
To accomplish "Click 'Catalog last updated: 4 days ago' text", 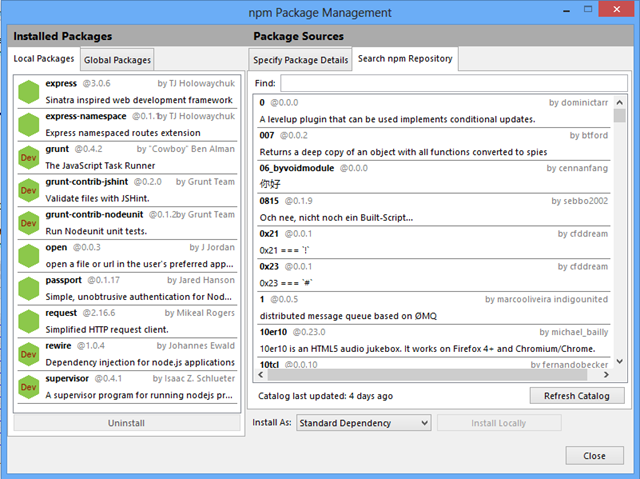I will [x=325, y=396].
